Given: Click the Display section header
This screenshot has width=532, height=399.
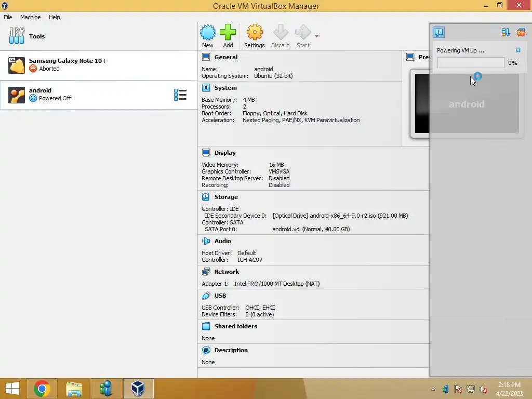Looking at the screenshot, I should pyautogui.click(x=225, y=153).
